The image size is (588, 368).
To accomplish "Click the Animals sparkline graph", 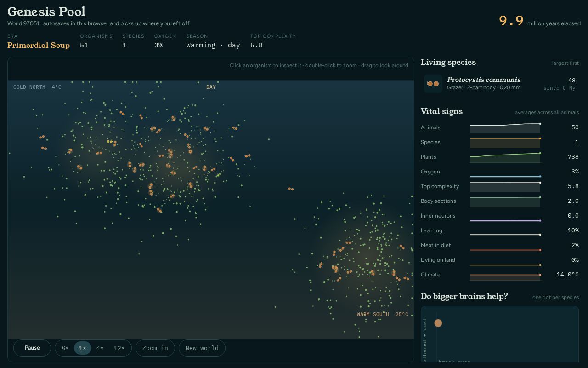I will 505,127.
